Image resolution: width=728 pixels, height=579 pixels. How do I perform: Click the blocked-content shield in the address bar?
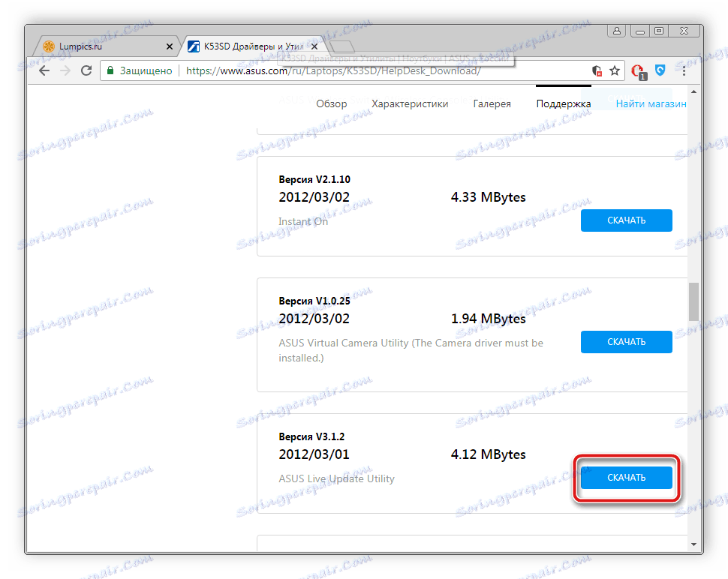click(597, 70)
